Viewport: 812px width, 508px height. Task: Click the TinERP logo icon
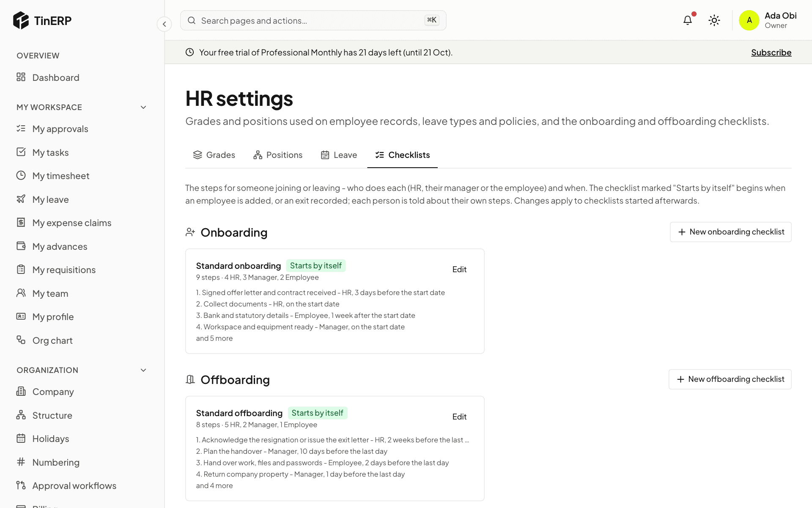point(21,20)
